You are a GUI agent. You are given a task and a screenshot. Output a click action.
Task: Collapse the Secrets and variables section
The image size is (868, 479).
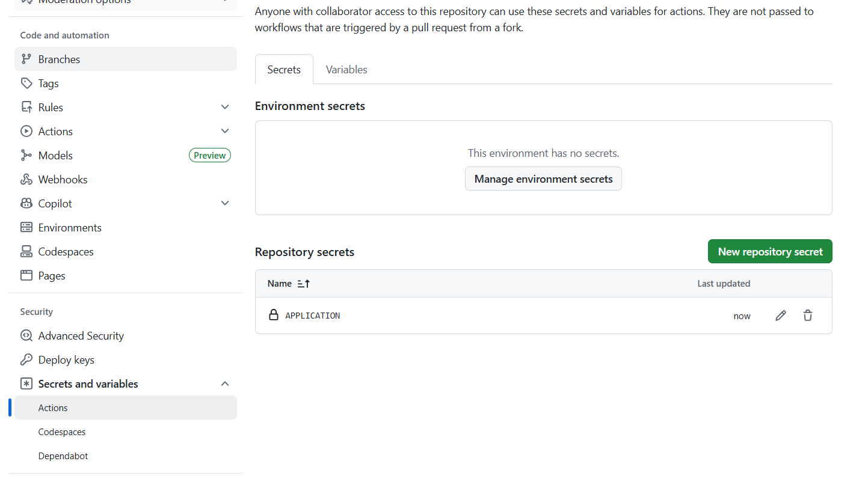225,383
